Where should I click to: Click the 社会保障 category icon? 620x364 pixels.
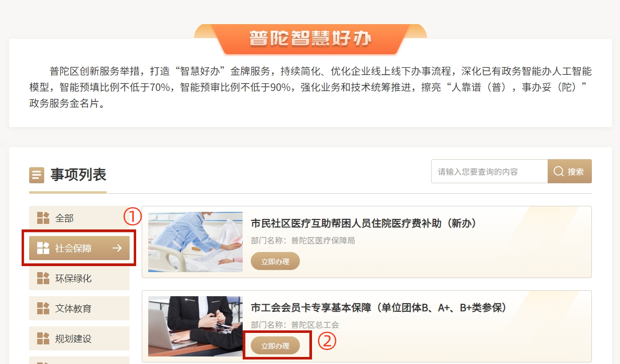(43, 248)
